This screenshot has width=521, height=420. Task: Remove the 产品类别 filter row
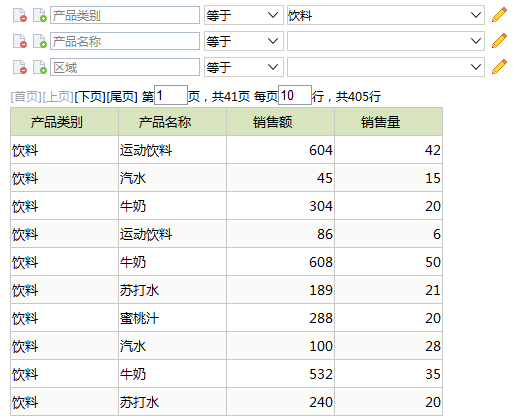(20, 15)
